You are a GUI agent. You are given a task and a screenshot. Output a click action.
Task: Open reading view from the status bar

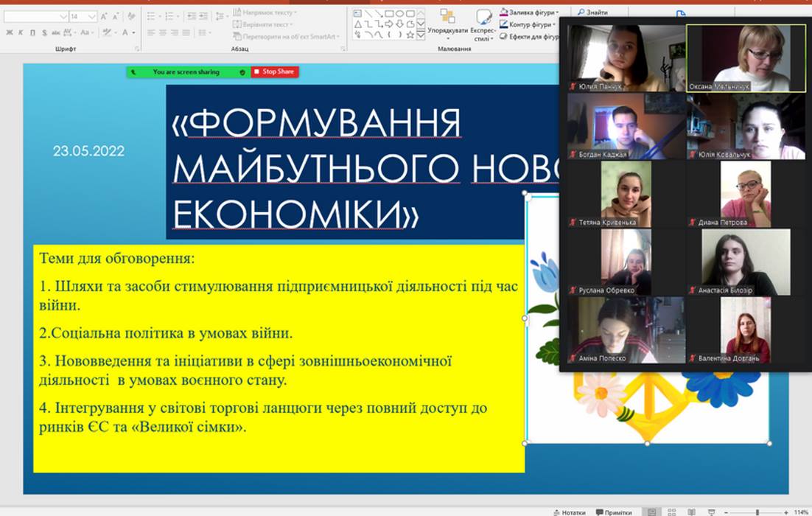click(690, 512)
